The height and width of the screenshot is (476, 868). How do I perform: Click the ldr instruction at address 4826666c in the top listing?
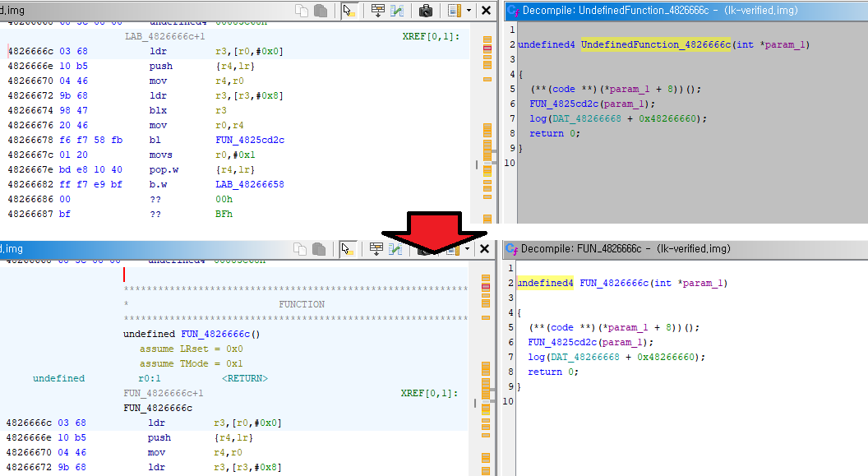158,51
